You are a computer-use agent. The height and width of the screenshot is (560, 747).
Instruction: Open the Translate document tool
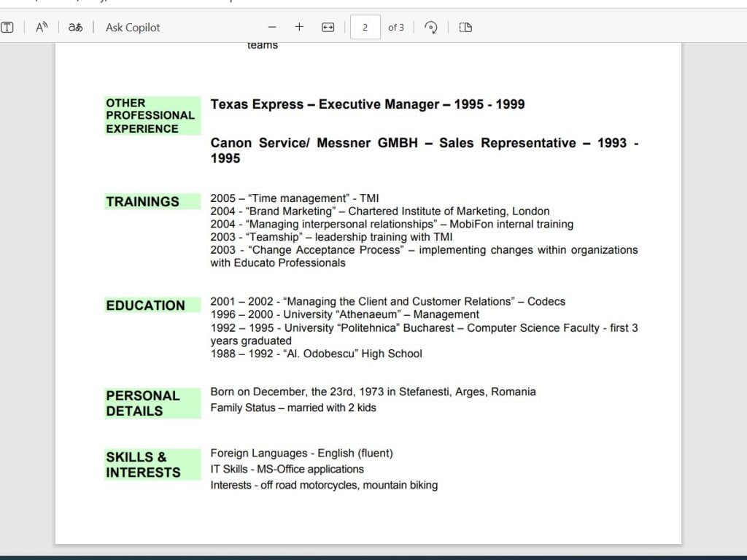[x=75, y=28]
